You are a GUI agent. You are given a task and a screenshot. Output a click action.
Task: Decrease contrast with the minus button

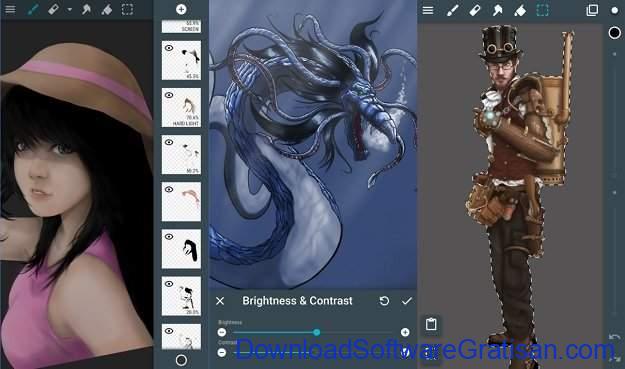click(x=222, y=352)
